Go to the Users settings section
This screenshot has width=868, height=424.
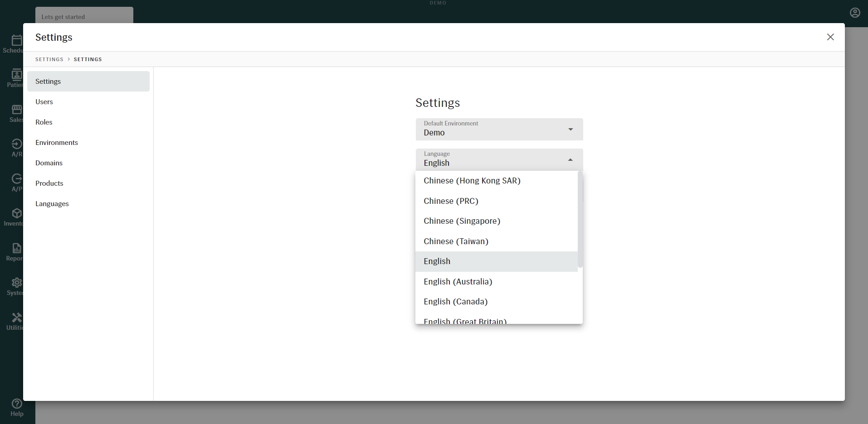click(44, 102)
